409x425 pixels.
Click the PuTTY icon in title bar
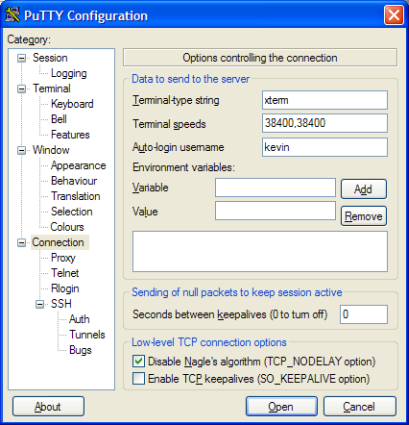coord(12,16)
